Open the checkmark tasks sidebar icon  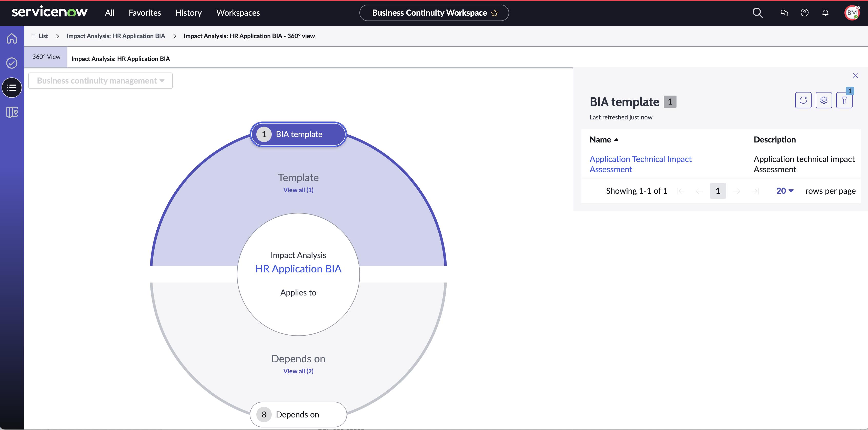(12, 63)
